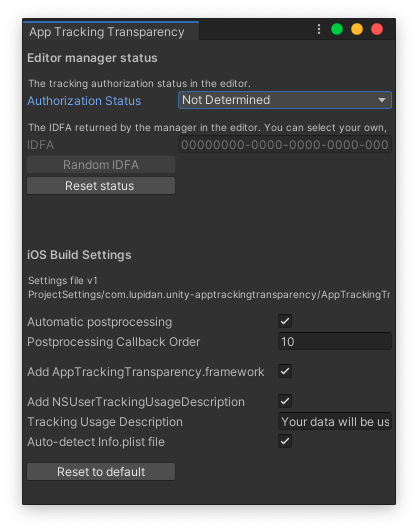The width and height of the screenshot is (418, 531).
Task: Click the Postprocessing Callback Order field
Action: (x=335, y=341)
